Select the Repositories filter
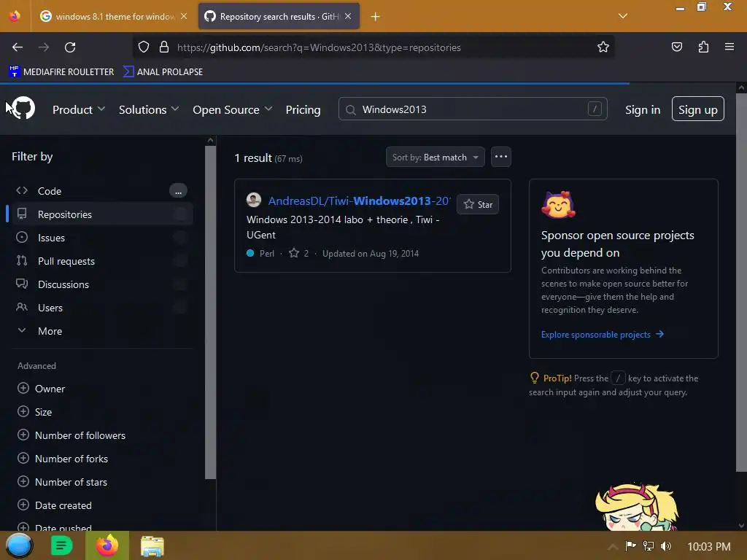Image resolution: width=747 pixels, height=560 pixels. pyautogui.click(x=100, y=214)
